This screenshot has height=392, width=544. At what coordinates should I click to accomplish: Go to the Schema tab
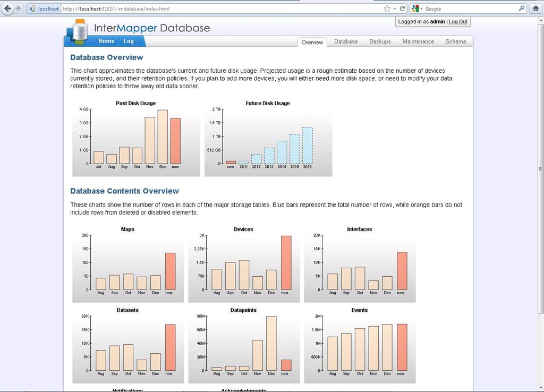coord(455,41)
